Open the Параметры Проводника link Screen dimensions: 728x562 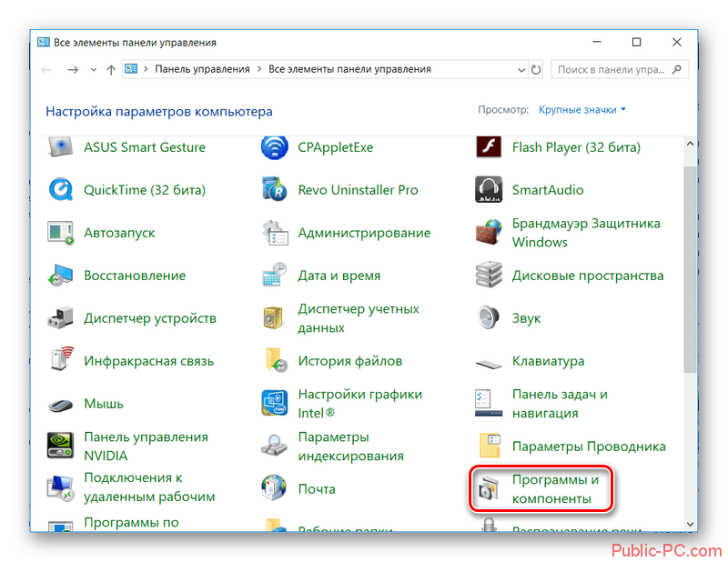click(x=589, y=447)
